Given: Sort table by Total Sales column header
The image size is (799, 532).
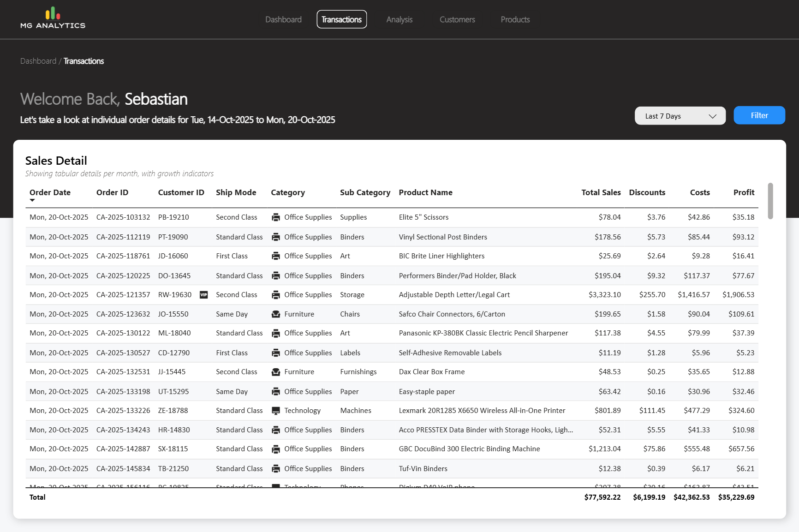Looking at the screenshot, I should point(601,192).
